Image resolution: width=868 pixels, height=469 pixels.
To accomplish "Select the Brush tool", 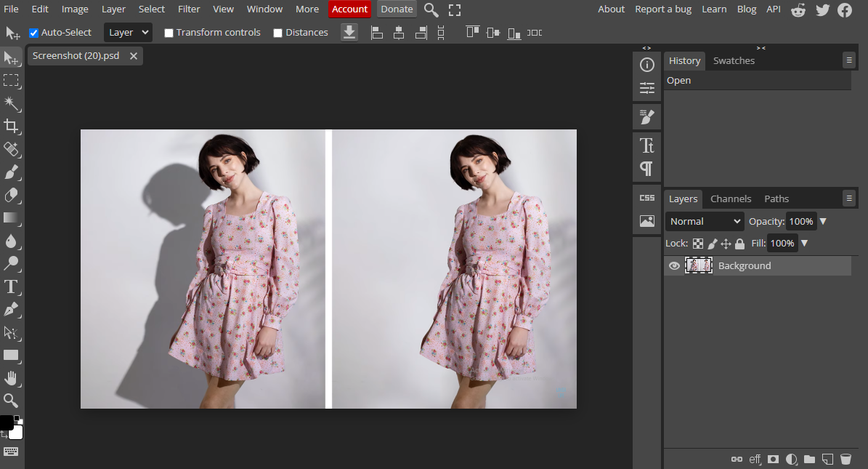I will coord(12,172).
